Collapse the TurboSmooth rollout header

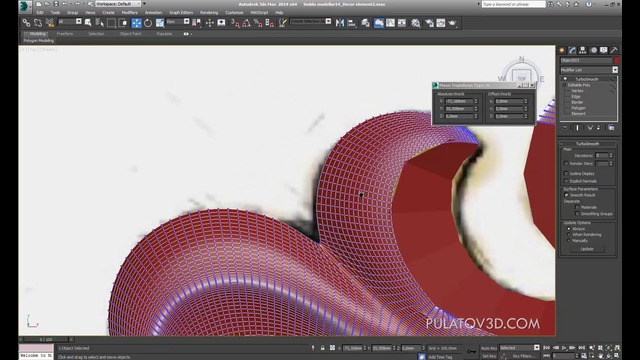coord(587,144)
